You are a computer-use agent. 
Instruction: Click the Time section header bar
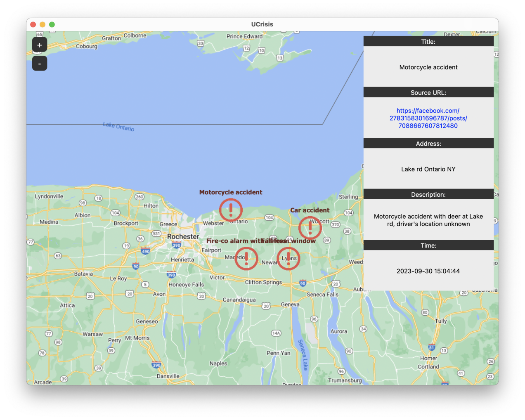[x=428, y=245]
